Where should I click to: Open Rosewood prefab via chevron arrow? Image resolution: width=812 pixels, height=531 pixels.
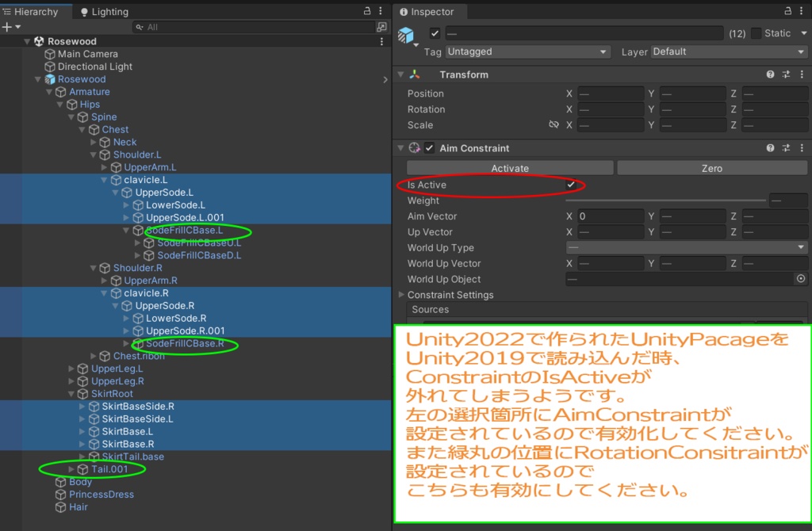(385, 79)
